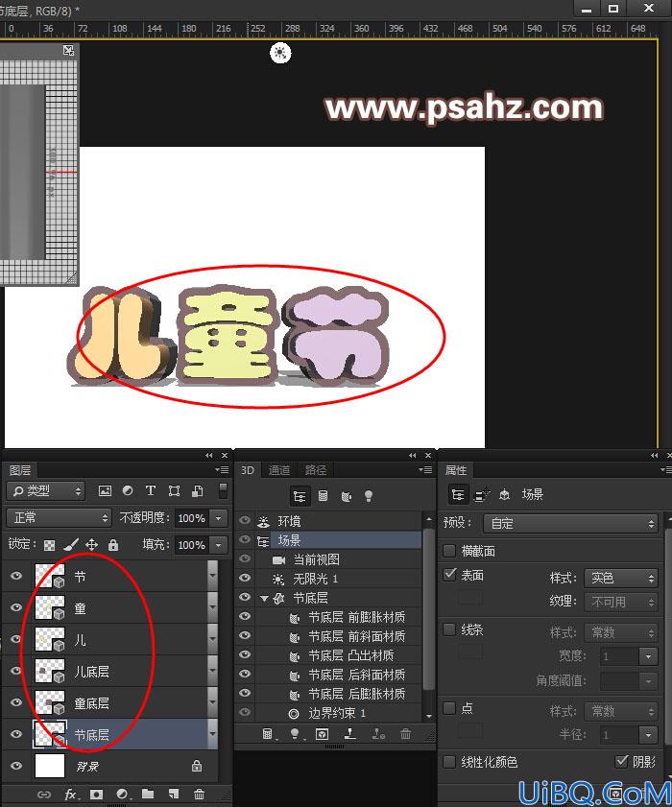Open the 类型 layer filter dropdown
The height and width of the screenshot is (807, 672).
[x=45, y=491]
